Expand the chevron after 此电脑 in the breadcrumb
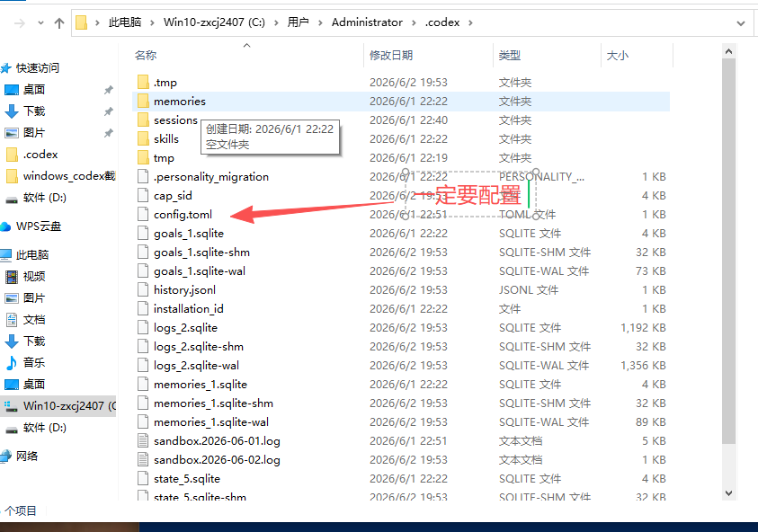Screen dimensions: 758x532 (x=153, y=22)
